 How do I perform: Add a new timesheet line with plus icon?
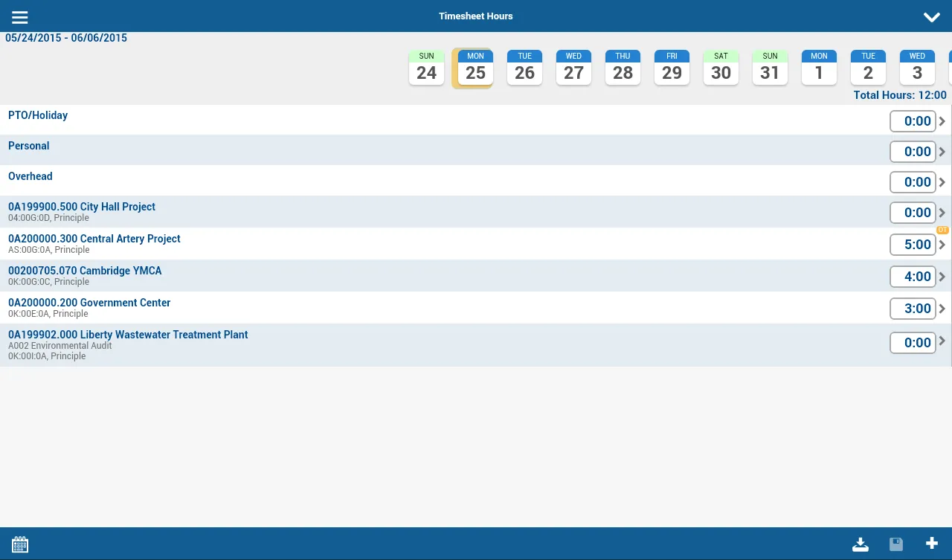pos(932,544)
